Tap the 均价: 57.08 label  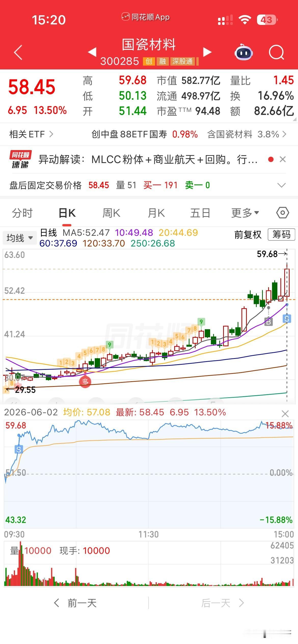tap(87, 412)
